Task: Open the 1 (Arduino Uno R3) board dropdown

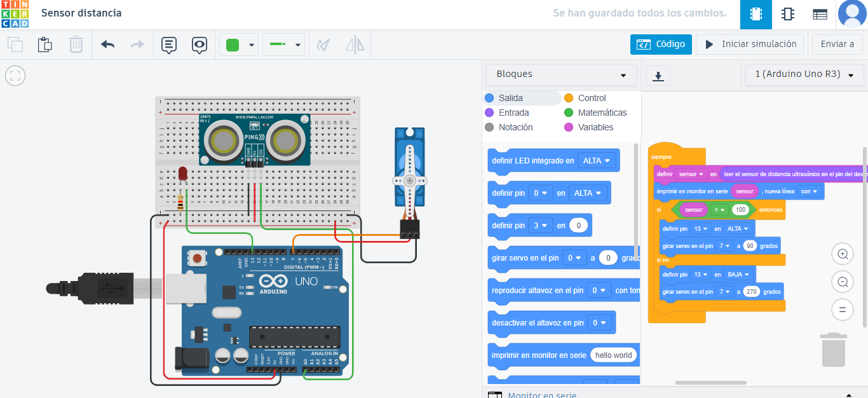Action: [x=804, y=74]
